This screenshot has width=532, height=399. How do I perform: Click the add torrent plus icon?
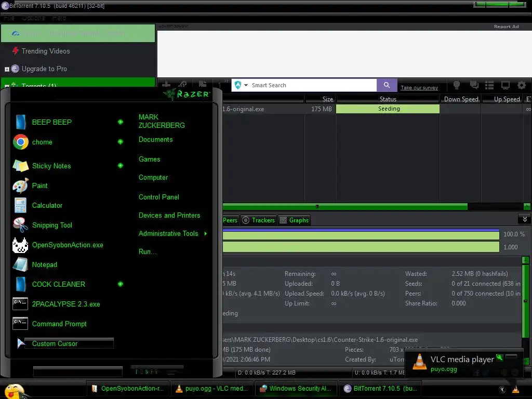[166, 85]
